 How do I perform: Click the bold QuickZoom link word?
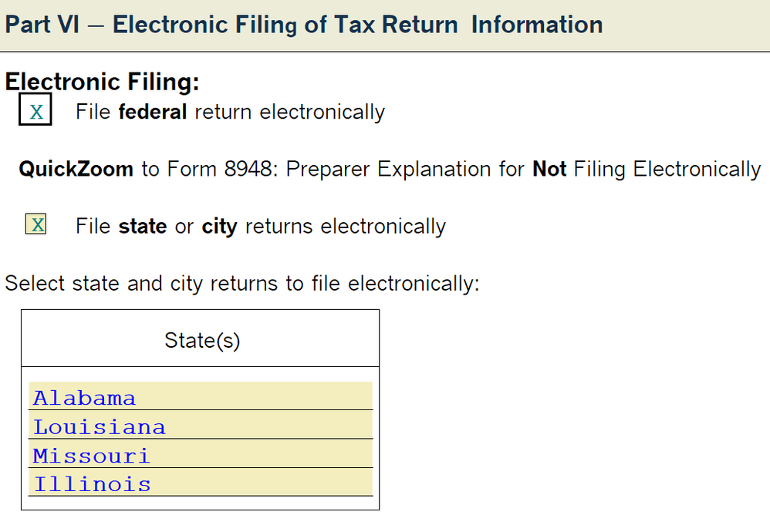[x=76, y=169]
